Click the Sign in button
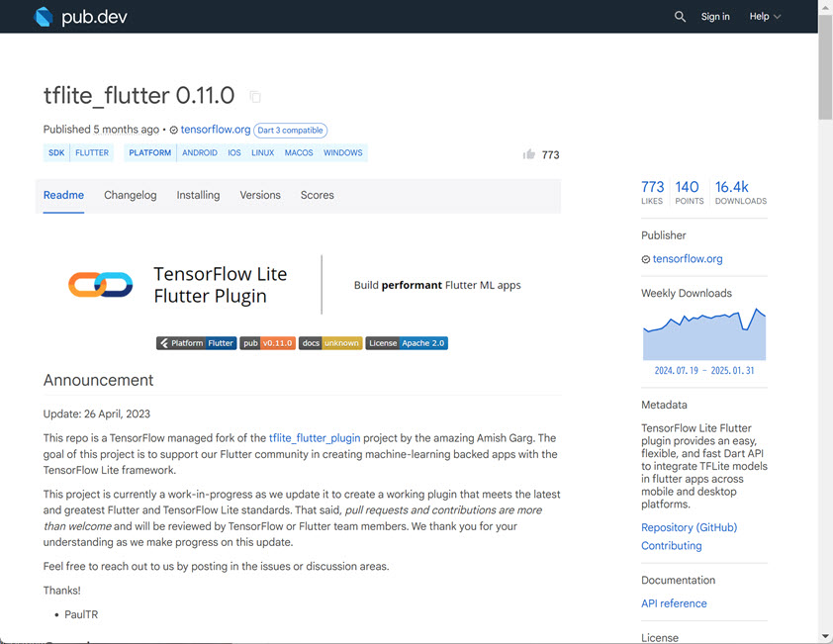 [715, 16]
